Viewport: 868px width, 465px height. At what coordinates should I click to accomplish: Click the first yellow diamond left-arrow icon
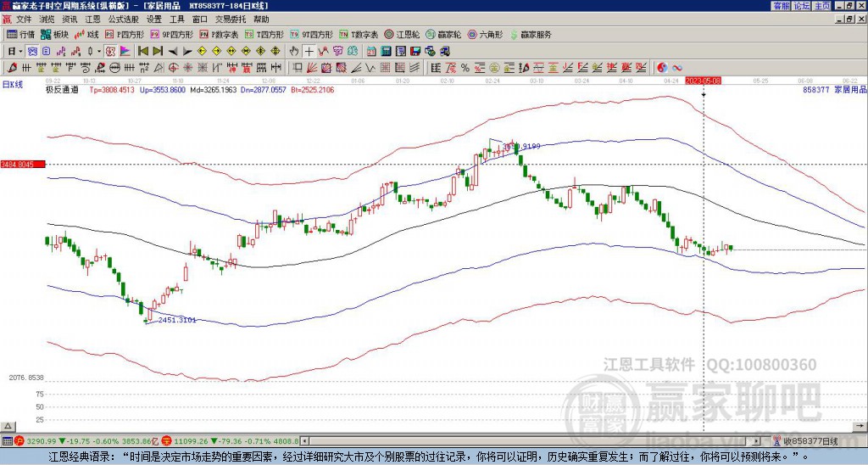coord(202,51)
